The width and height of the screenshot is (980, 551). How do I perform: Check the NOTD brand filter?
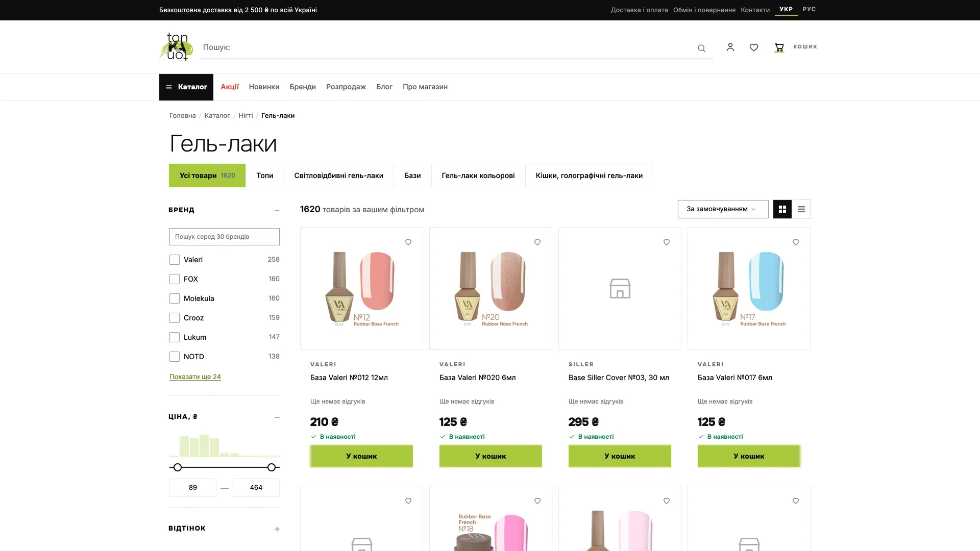(x=175, y=357)
